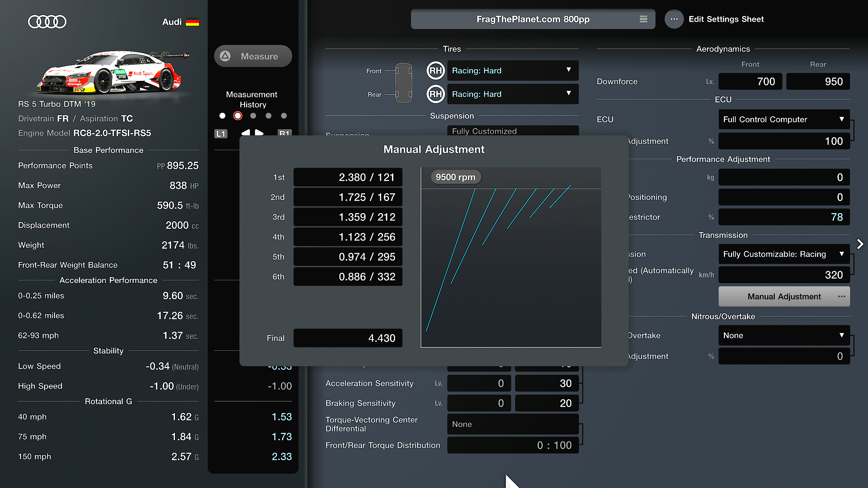This screenshot has width=868, height=488.
Task: Select the Final gear field 4.430
Action: pyautogui.click(x=348, y=338)
